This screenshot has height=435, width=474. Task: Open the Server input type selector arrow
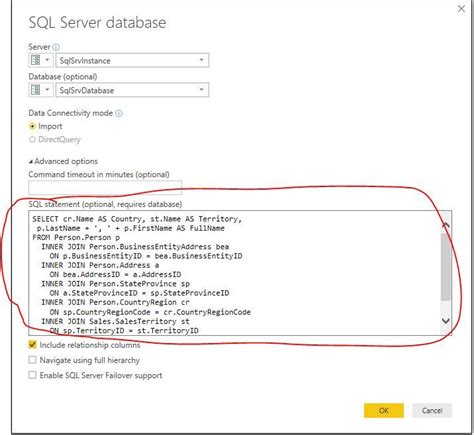click(47, 60)
